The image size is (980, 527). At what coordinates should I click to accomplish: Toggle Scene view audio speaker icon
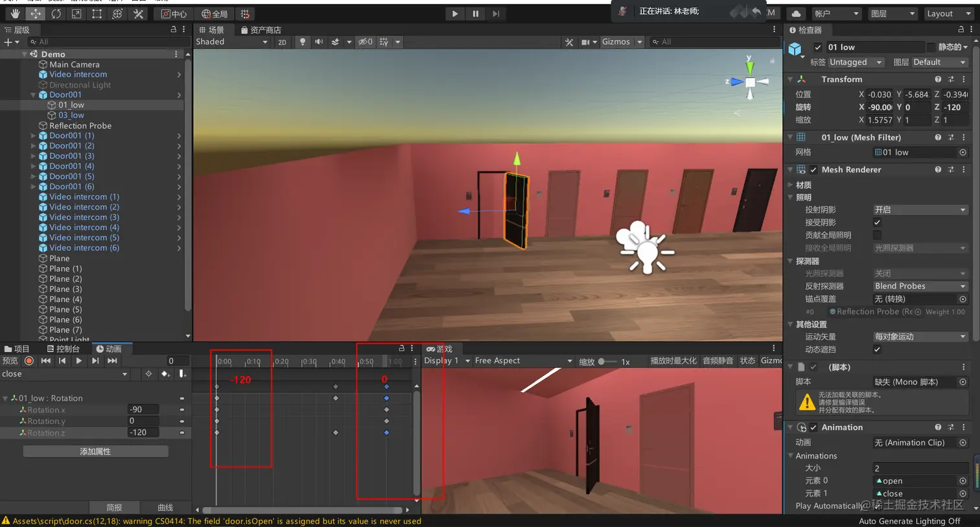(319, 41)
